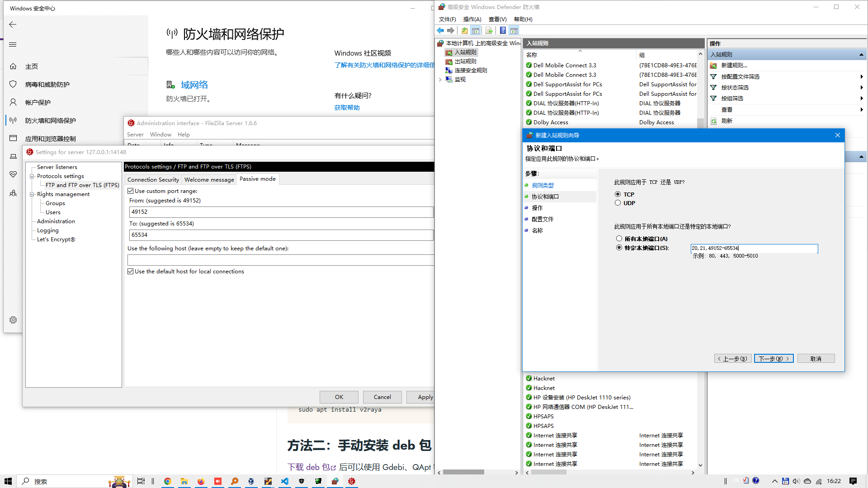Select the UDP radio button
Viewport: 868px width, 488px height.
pyautogui.click(x=618, y=203)
